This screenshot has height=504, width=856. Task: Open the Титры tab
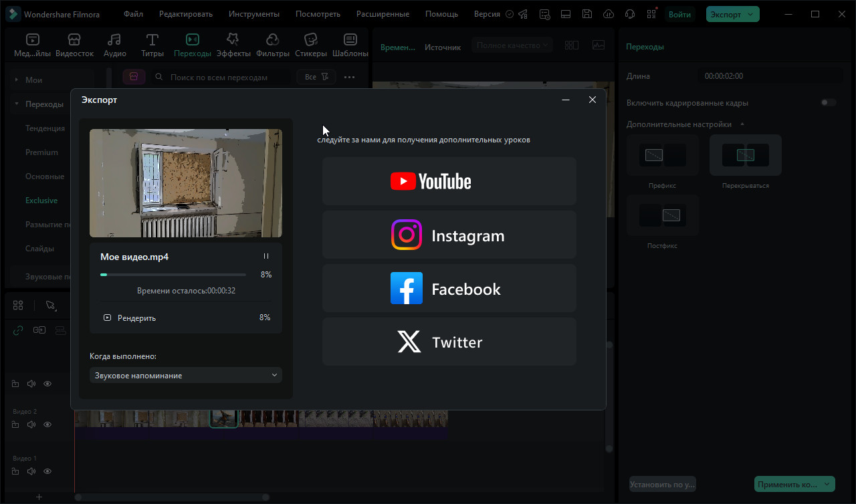(x=152, y=45)
